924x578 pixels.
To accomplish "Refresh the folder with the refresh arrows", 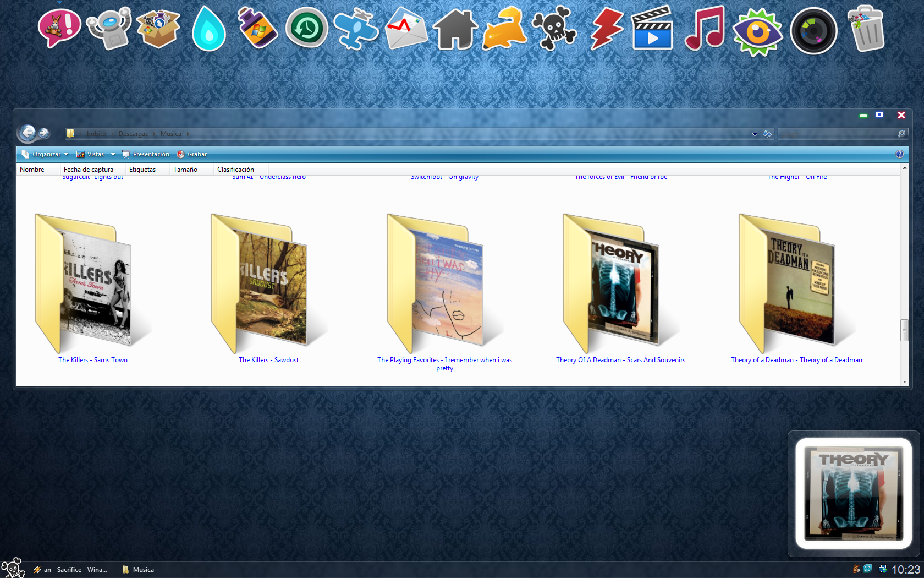I will [767, 134].
